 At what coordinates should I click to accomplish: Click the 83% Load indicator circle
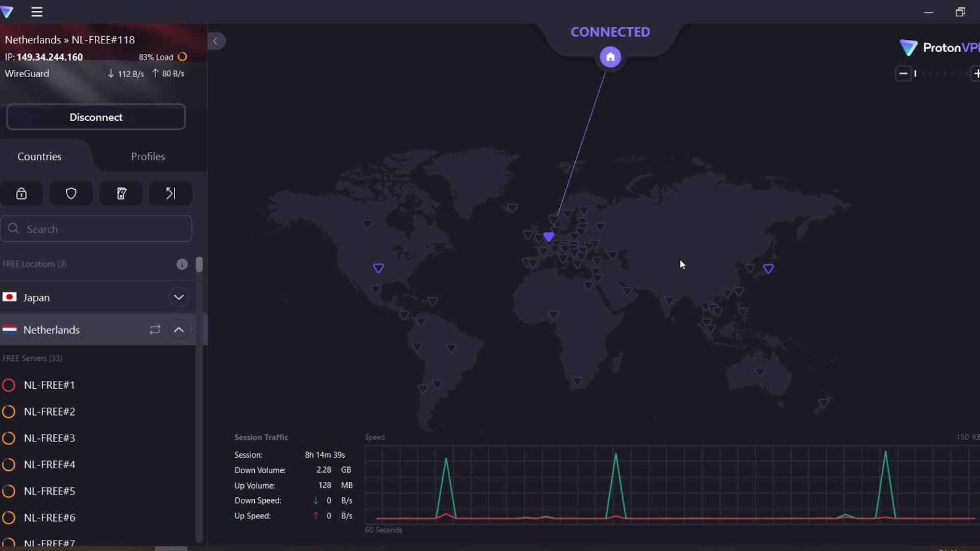182,57
